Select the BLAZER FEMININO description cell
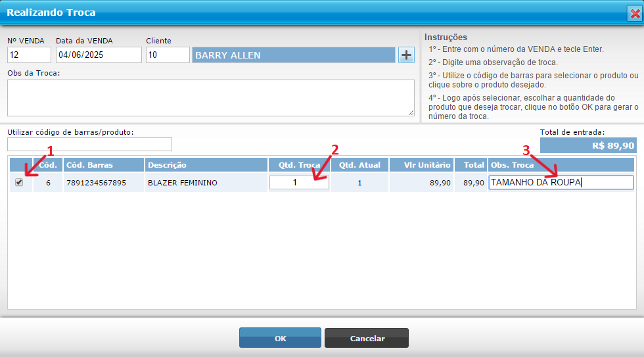Viewport: 644px width, 357px height. [x=206, y=183]
